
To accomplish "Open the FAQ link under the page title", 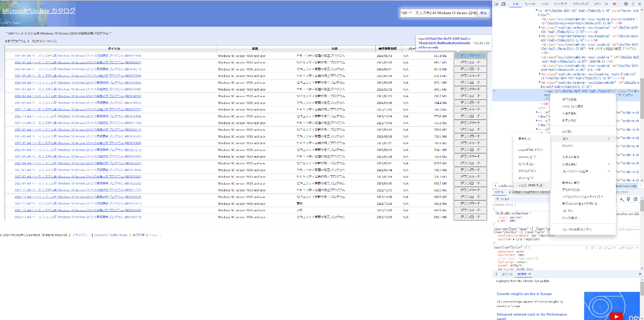I will (x=6, y=22).
